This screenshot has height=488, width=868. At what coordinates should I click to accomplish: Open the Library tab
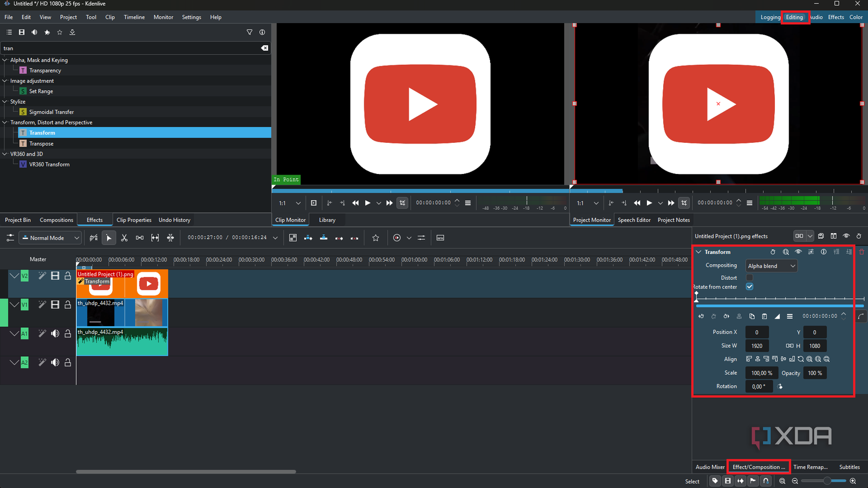327,220
